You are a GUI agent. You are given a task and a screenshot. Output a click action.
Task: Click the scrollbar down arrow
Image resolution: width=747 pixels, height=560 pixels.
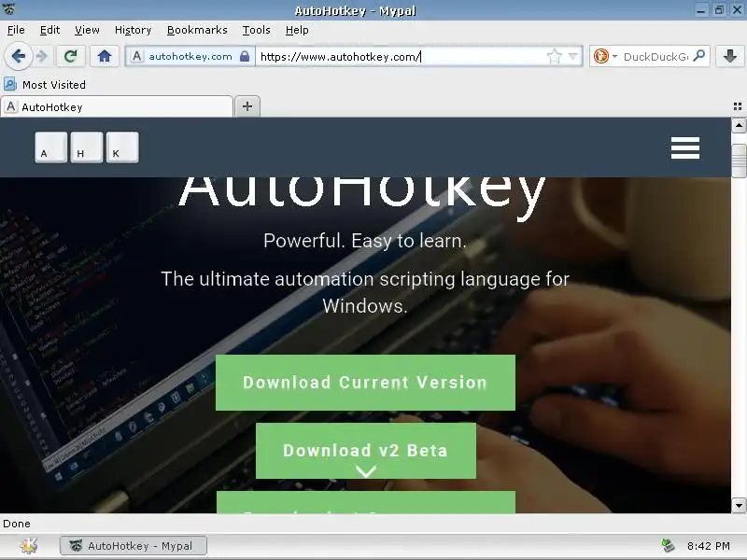pos(739,505)
